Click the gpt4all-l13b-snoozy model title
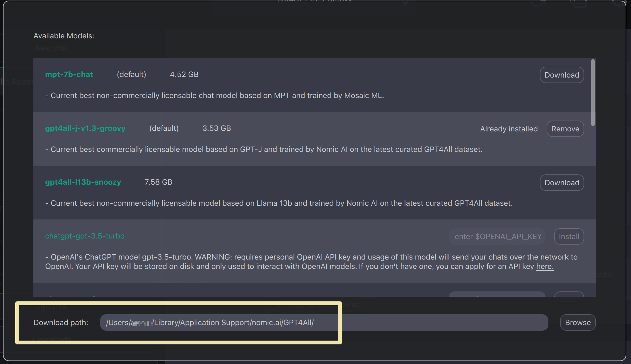Viewport: 631px width, 364px height. (x=83, y=182)
